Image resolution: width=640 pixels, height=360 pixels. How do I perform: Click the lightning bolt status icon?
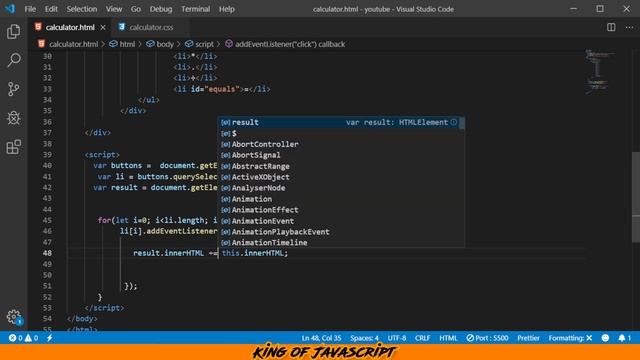(49, 338)
